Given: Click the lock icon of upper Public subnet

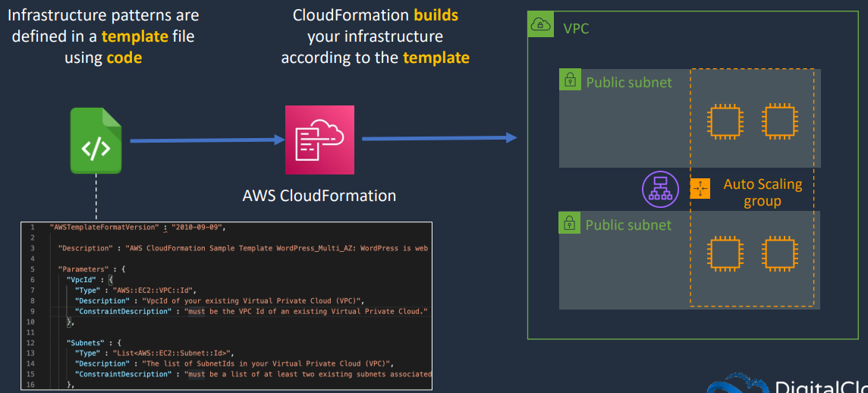Looking at the screenshot, I should point(570,81).
